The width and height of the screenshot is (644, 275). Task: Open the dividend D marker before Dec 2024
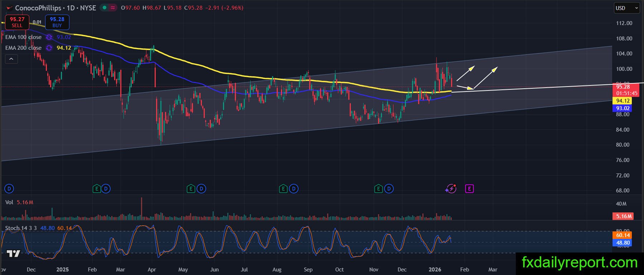(x=9, y=188)
